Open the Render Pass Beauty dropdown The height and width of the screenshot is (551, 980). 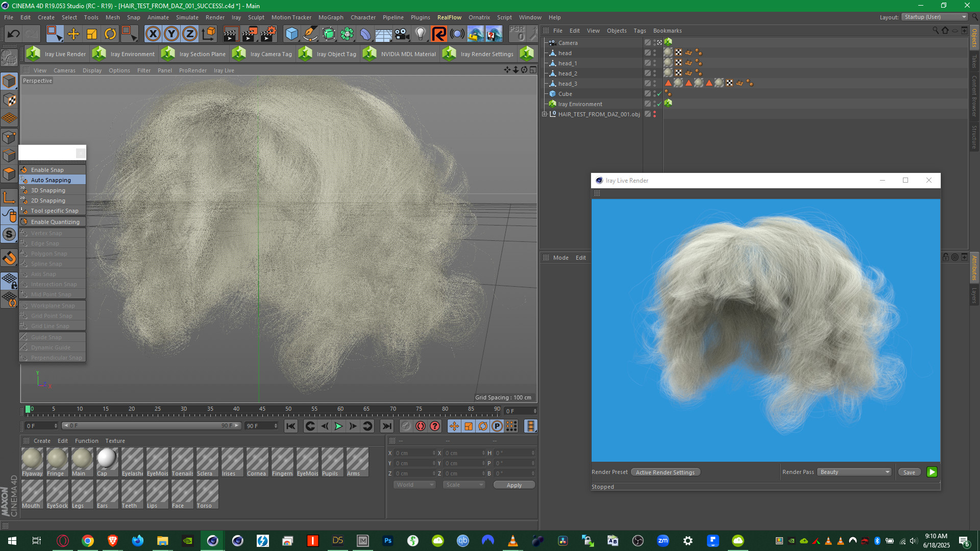pos(854,472)
